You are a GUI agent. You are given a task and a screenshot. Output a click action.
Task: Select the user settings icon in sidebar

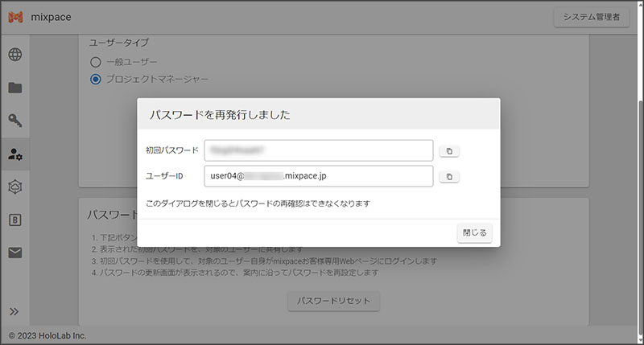coord(15,154)
